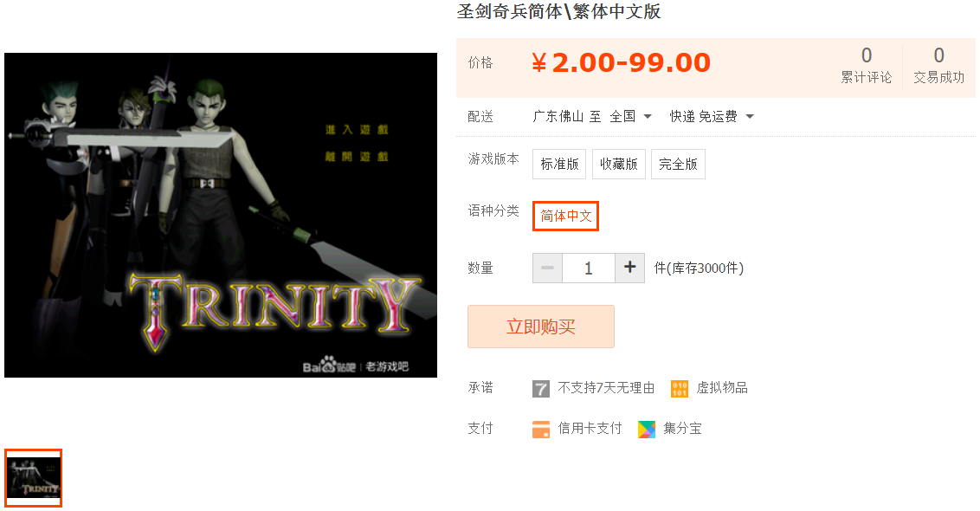Click the no 7-day return icon
This screenshot has width=980, height=511.
click(x=540, y=388)
